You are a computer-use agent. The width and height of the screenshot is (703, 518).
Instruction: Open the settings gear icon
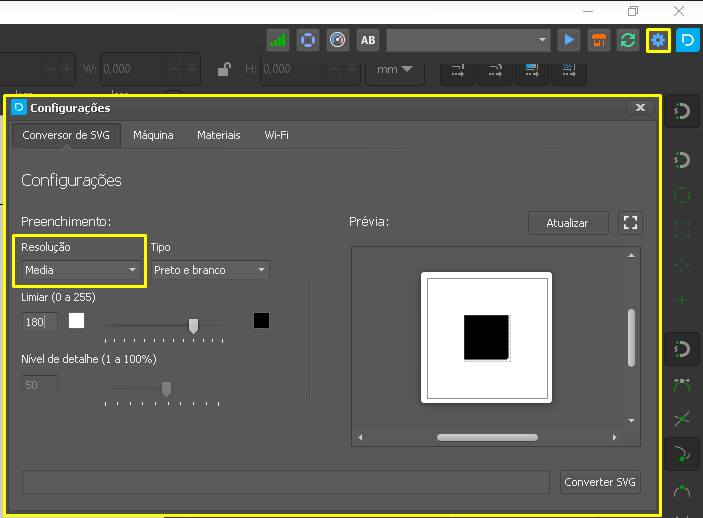click(658, 40)
